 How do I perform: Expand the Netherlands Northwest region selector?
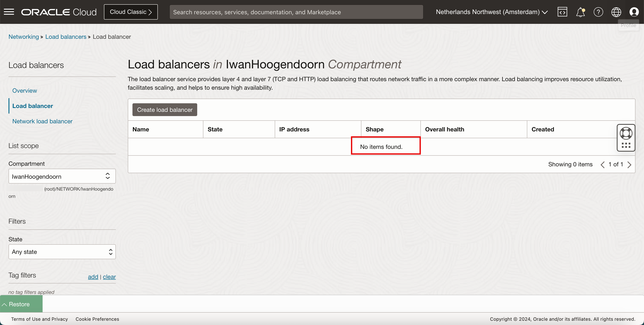(492, 12)
